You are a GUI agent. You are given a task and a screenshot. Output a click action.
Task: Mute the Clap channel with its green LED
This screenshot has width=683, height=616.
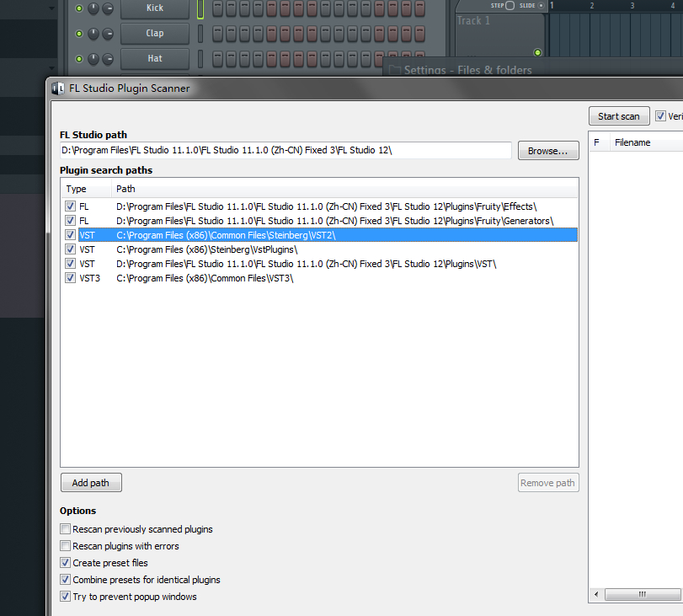click(79, 34)
